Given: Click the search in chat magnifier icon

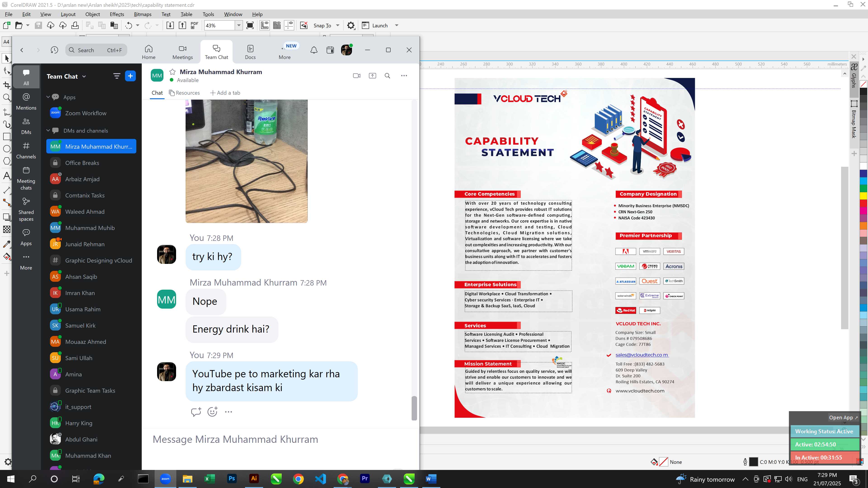Looking at the screenshot, I should coord(387,76).
